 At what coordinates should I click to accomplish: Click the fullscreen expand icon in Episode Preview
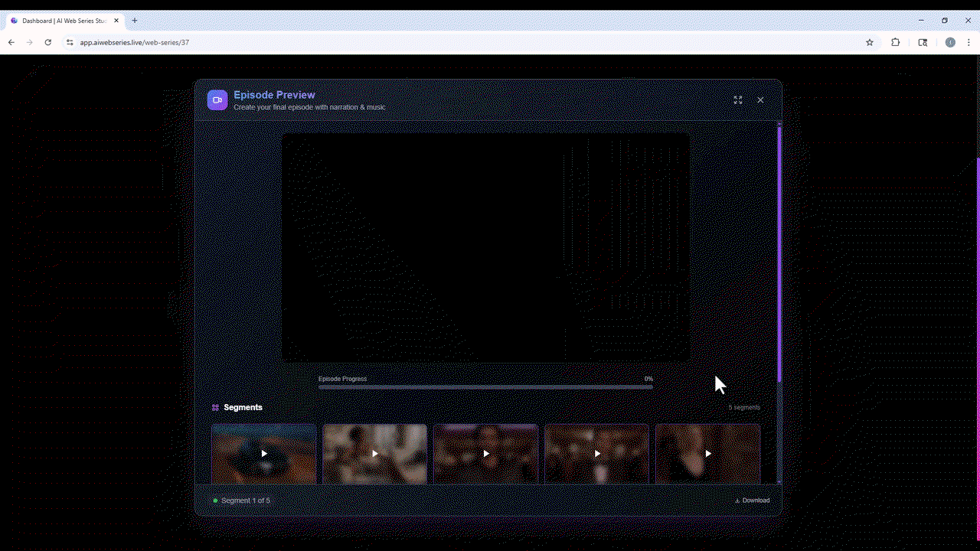[x=738, y=100]
